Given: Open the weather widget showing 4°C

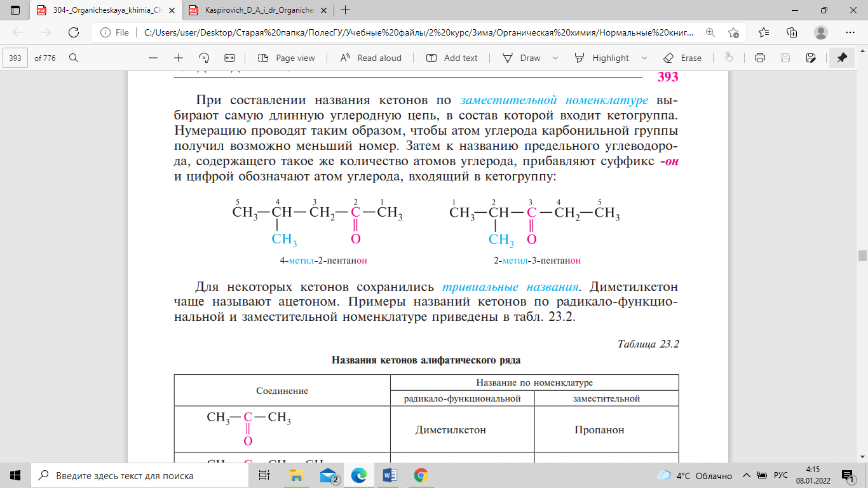Looking at the screenshot, I should 694,475.
